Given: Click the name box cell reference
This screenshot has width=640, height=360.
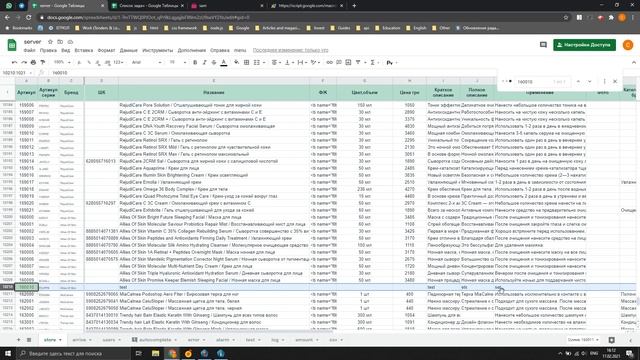Looking at the screenshot, I should 16,73.
